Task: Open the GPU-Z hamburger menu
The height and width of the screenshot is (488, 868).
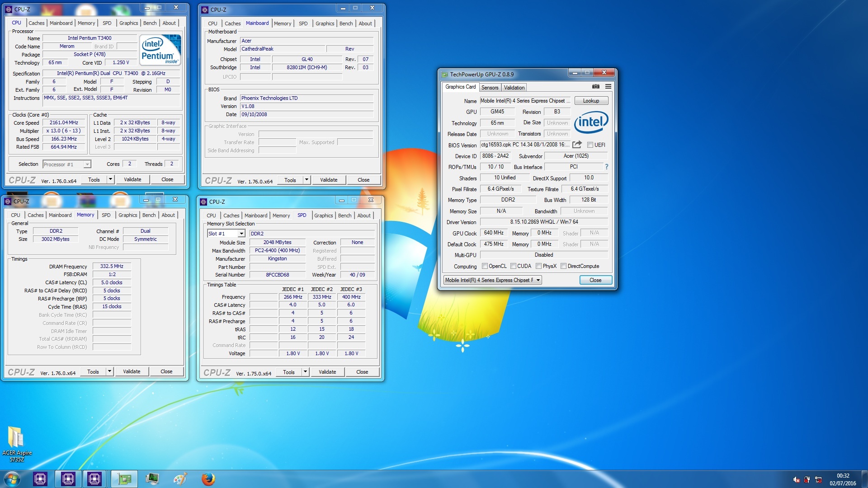Action: (608, 86)
